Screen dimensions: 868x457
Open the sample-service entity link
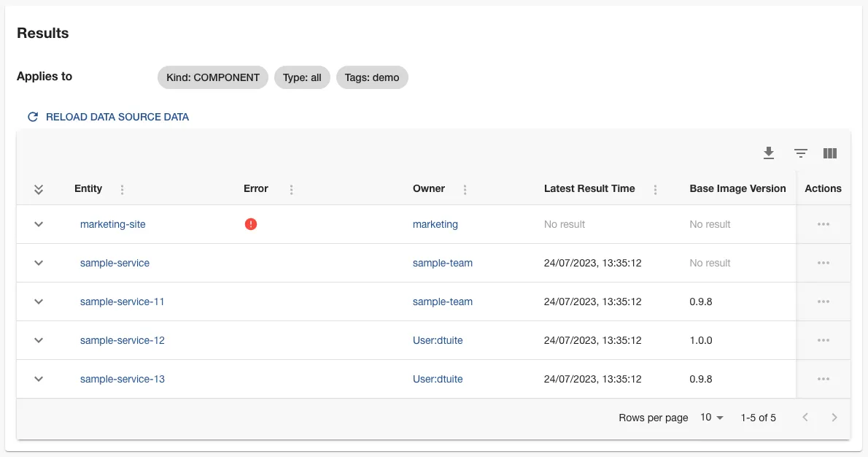click(115, 263)
